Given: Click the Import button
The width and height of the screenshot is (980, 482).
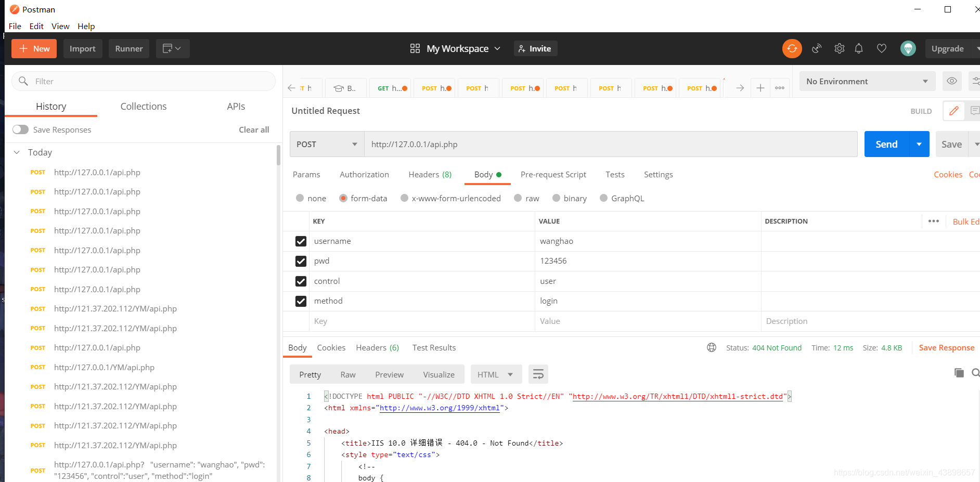Looking at the screenshot, I should [83, 48].
